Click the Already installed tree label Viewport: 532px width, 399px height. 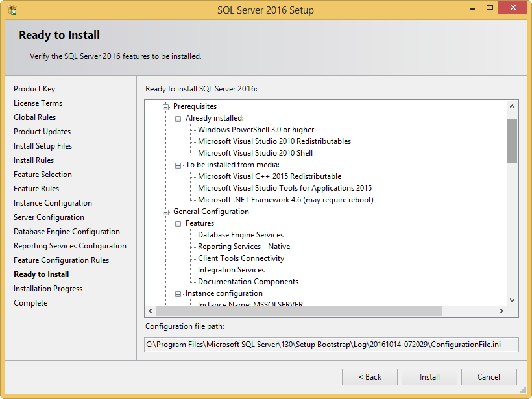tap(215, 118)
